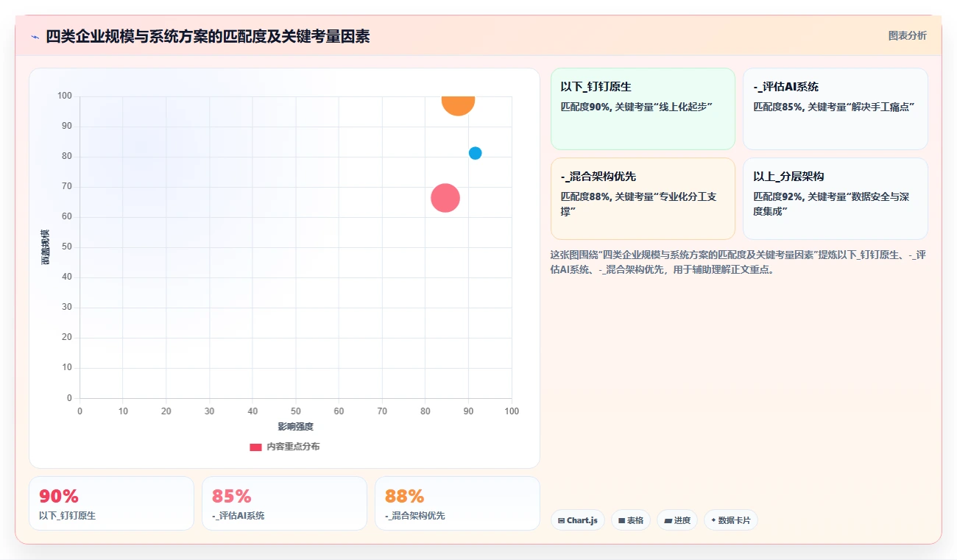Click the 内容重点分布 legend text

(x=293, y=447)
